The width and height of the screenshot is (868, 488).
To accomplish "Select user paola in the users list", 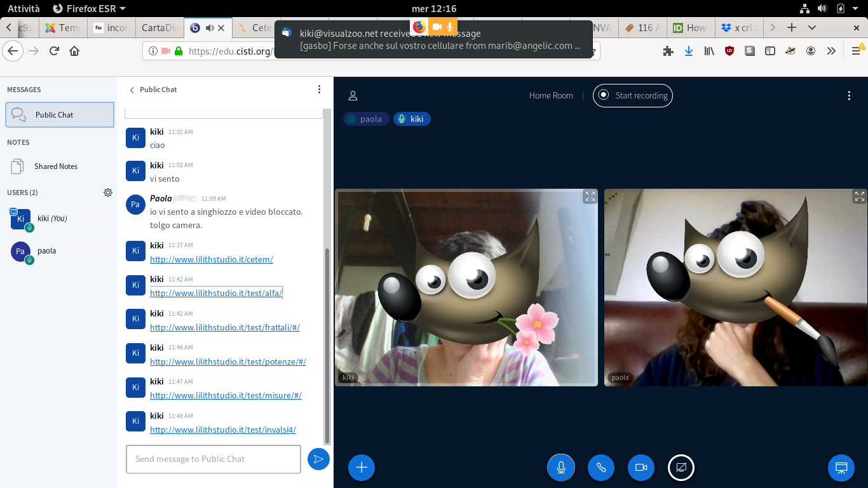I will click(60, 251).
